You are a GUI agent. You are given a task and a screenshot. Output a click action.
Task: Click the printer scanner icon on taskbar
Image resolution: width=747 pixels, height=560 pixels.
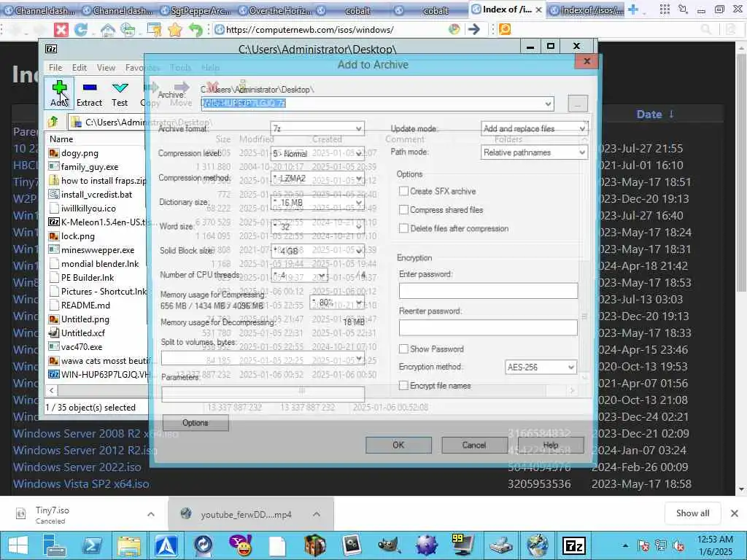[500, 545]
